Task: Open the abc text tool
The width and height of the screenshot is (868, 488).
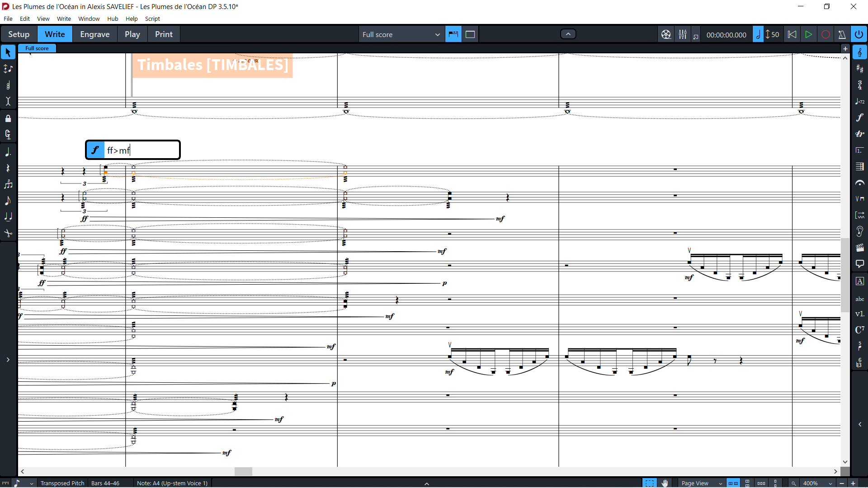Action: [860, 299]
